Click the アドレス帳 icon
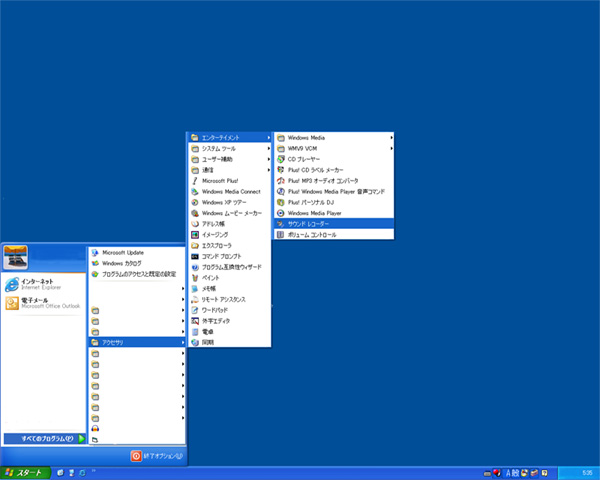Image resolution: width=600 pixels, height=480 pixels. [x=195, y=224]
